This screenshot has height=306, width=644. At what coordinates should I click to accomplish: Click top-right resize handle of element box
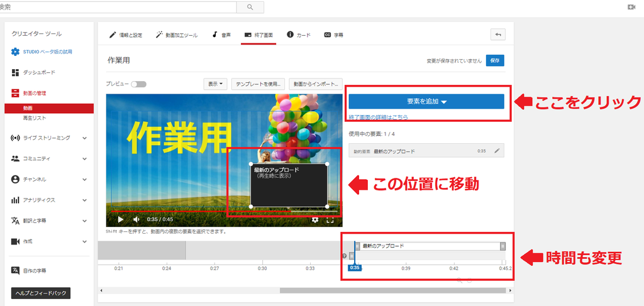point(327,163)
